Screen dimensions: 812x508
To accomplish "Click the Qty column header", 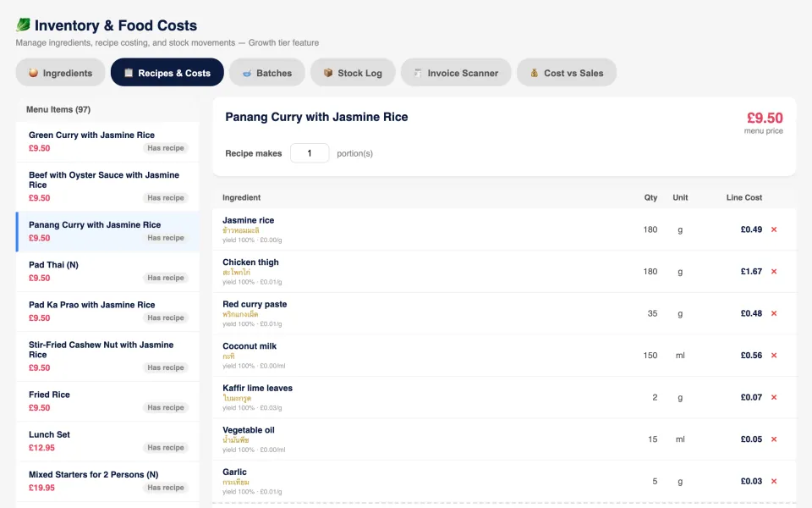I will click(x=651, y=197).
